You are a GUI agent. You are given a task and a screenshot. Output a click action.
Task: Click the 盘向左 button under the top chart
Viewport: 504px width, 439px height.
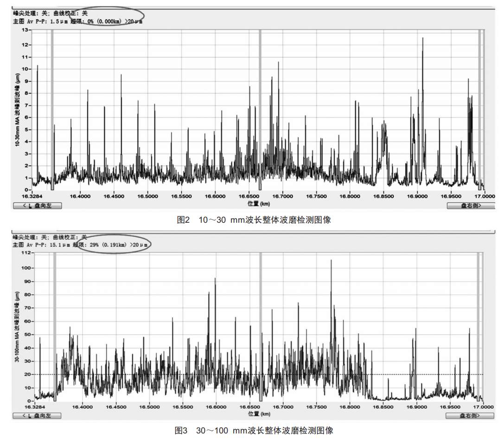37,206
